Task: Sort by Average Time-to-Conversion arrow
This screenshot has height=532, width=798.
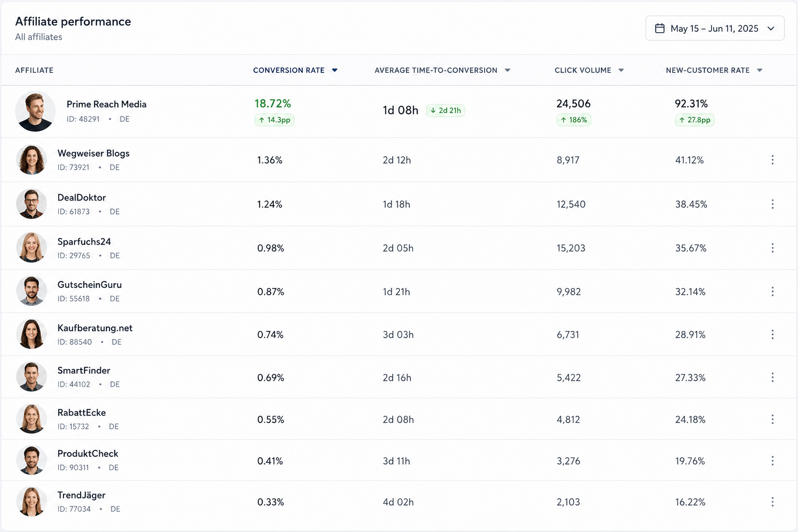Action: (x=508, y=70)
